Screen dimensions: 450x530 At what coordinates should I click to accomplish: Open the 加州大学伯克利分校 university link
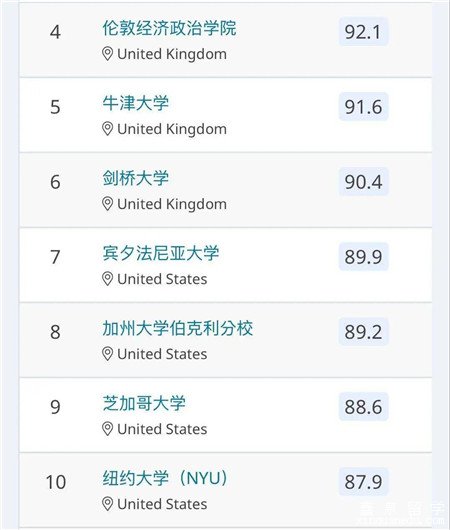point(178,328)
